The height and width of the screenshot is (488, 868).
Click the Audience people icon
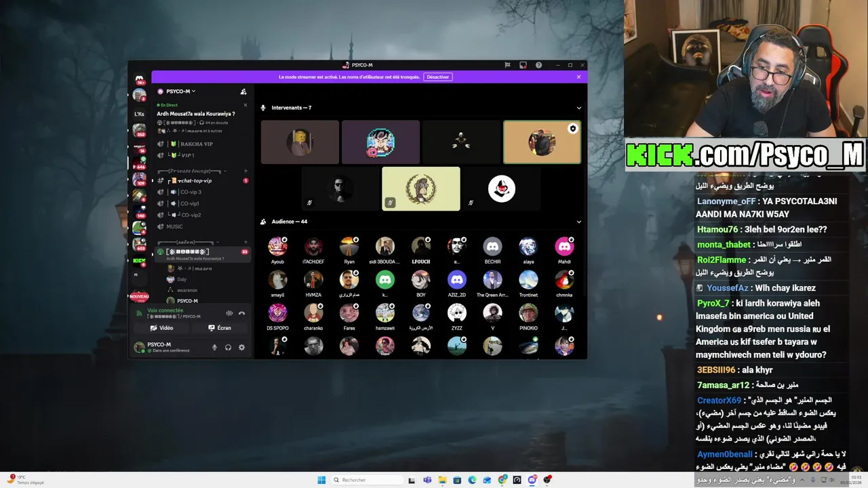point(263,222)
